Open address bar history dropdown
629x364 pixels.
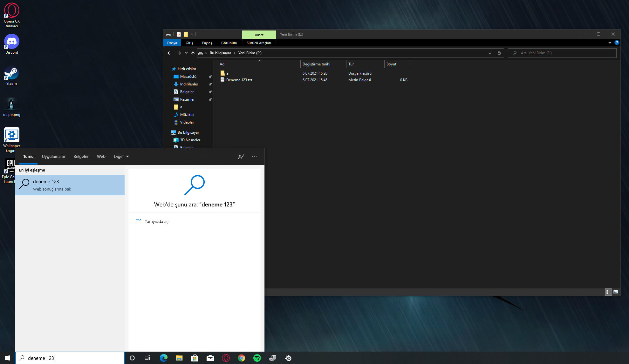490,53
